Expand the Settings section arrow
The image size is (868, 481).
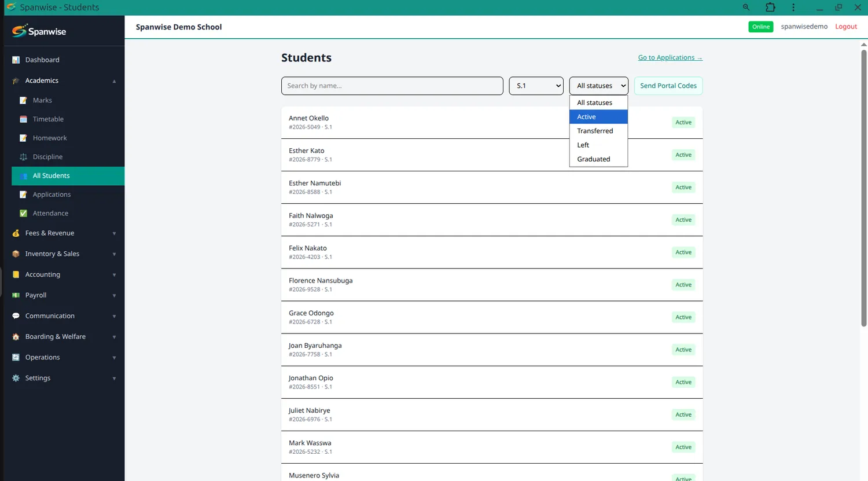pyautogui.click(x=114, y=379)
